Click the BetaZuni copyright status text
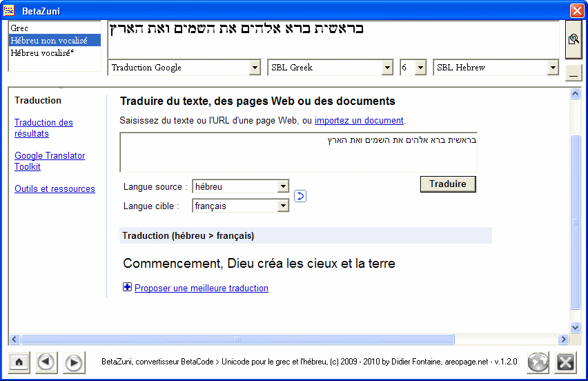The width and height of the screenshot is (588, 381). coord(309,362)
